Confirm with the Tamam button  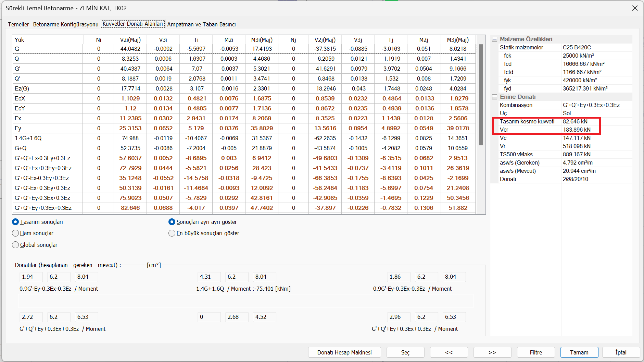(x=579, y=352)
